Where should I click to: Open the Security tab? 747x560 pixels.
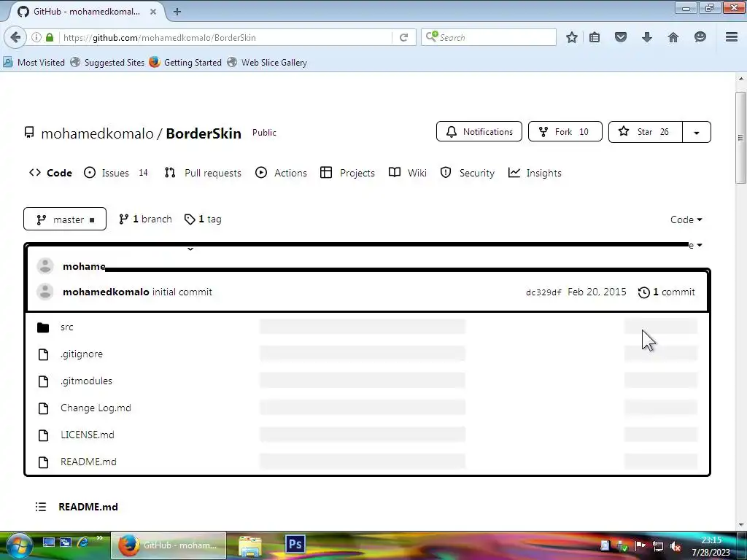468,173
